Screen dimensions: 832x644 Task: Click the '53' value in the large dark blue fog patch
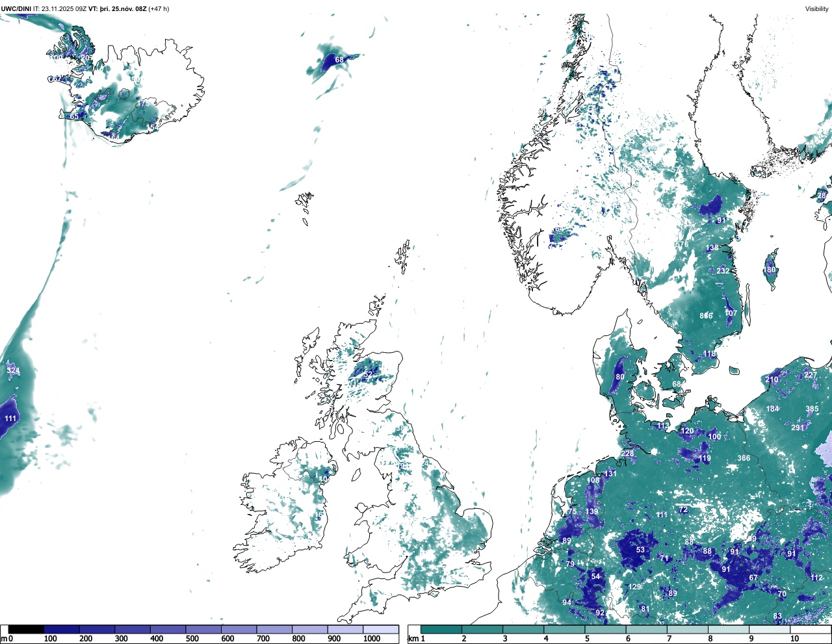click(x=640, y=550)
